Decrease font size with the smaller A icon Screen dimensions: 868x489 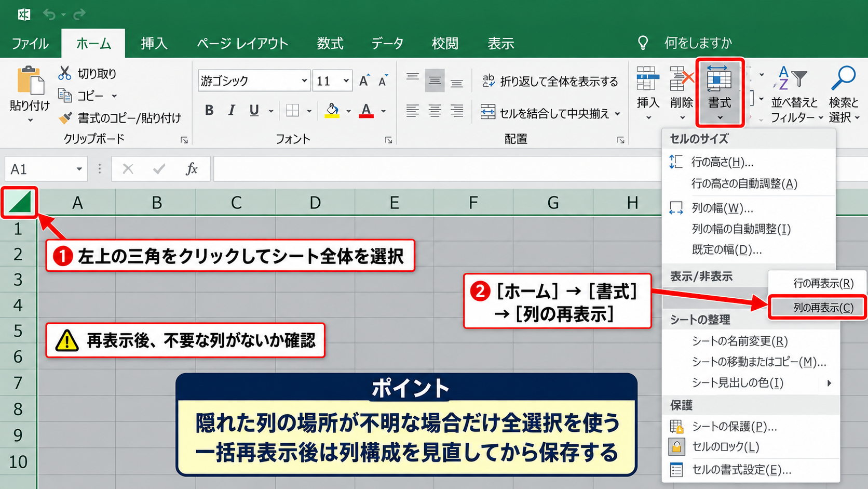click(383, 81)
